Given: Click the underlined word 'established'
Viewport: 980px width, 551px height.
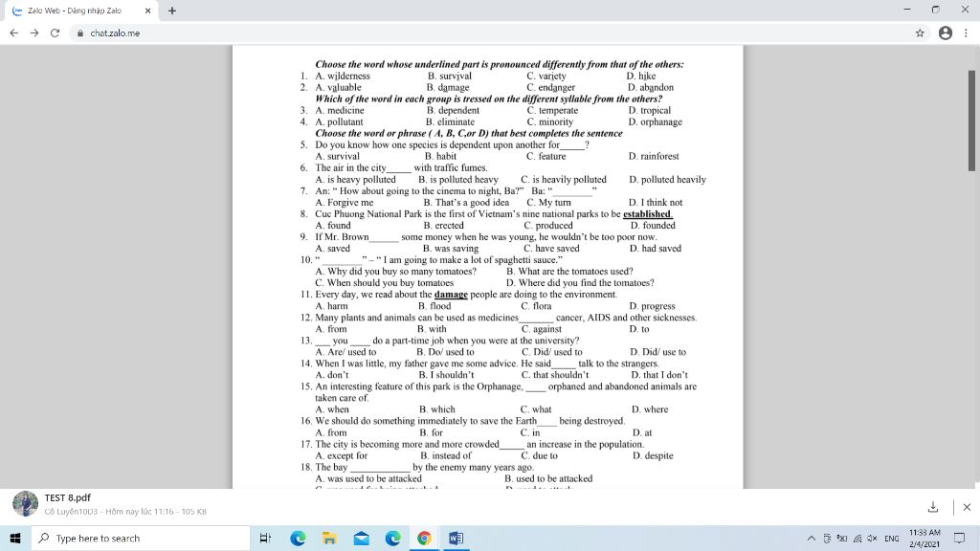Looking at the screenshot, I should click(x=648, y=213).
